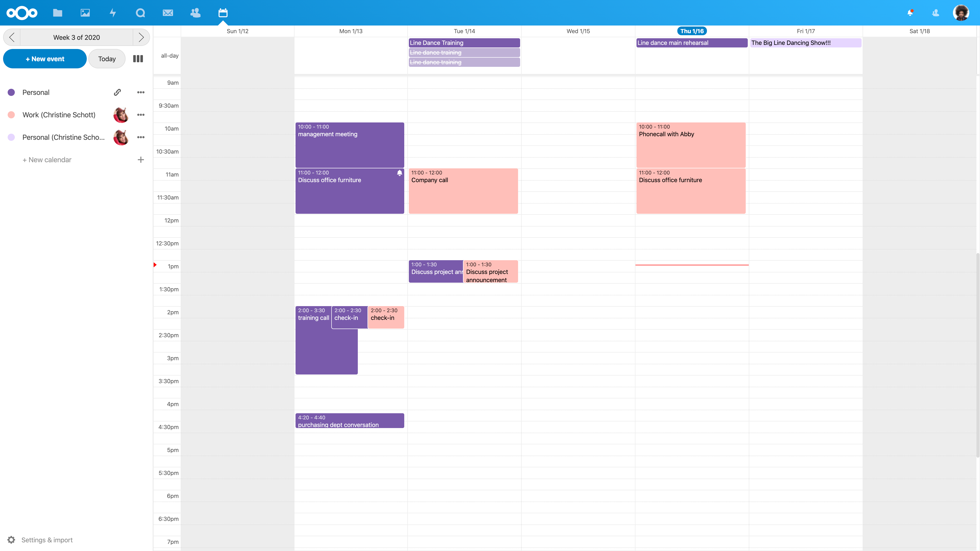Open the Mail envelope icon
This screenshot has height=551, width=980.
(168, 13)
